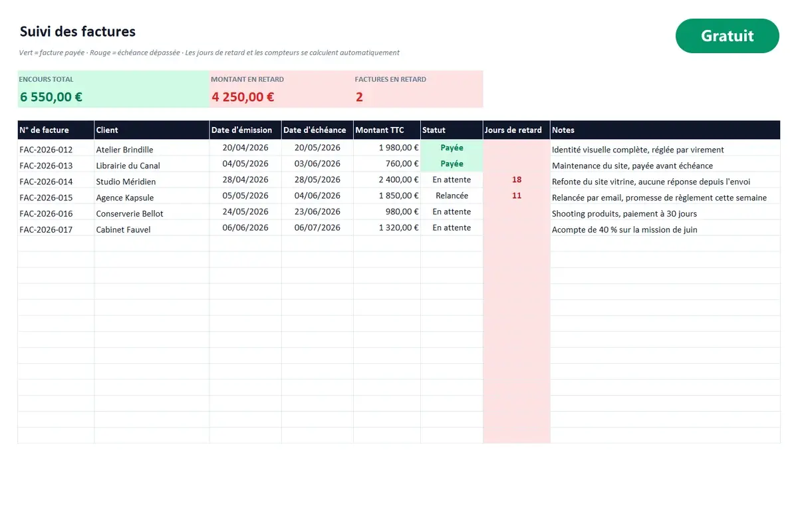Select client cell Studio Méridien
798x532 pixels.
[x=152, y=180]
